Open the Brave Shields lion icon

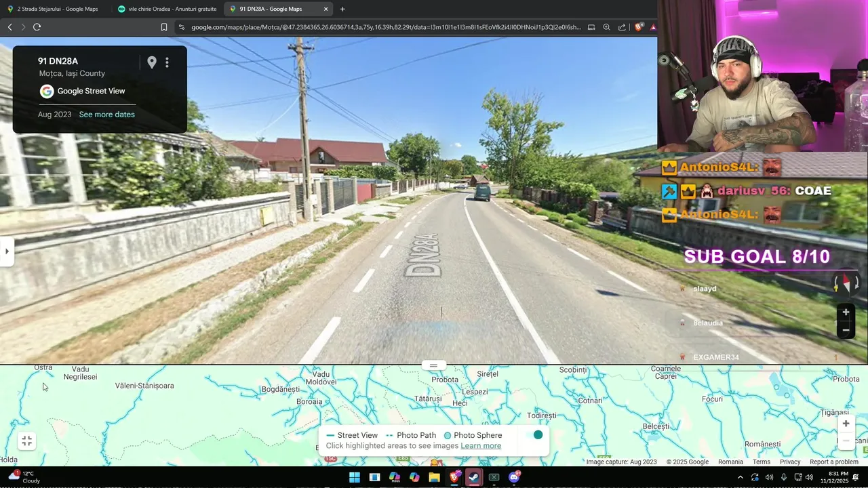639,27
